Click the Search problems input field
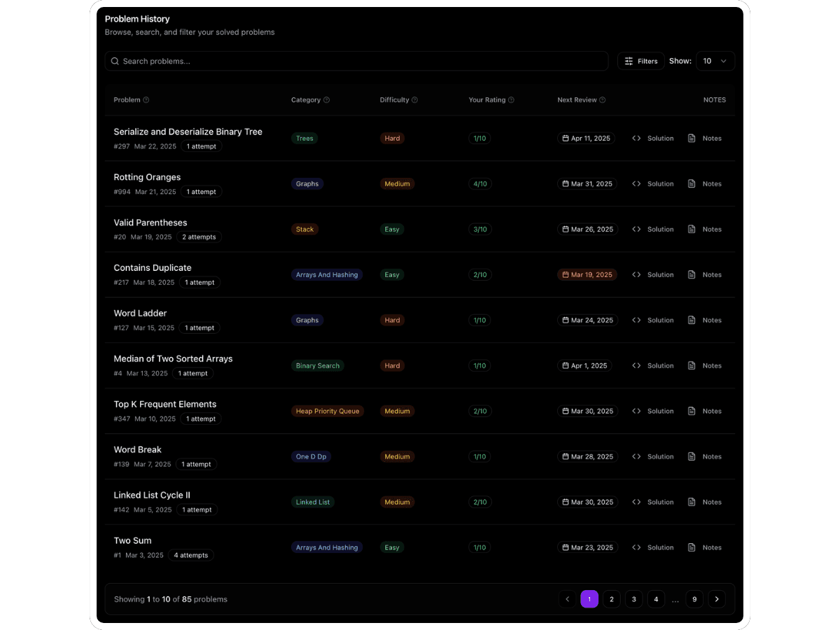This screenshot has height=630, width=840. coord(357,62)
